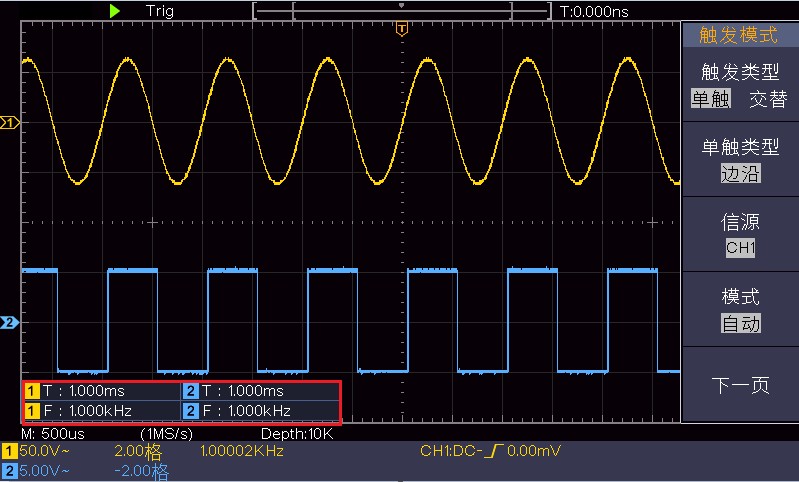Click the 0.00mV trigger level value
Screen dimensions: 799x482
coord(534,451)
